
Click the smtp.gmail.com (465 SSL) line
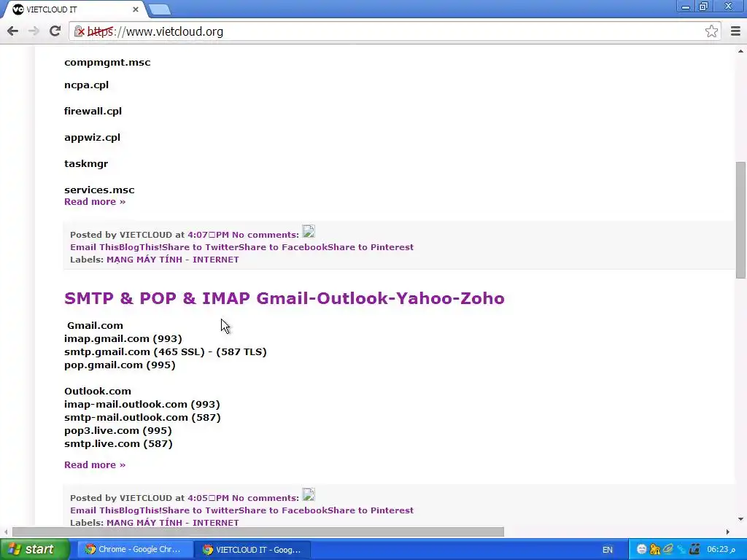coord(166,352)
